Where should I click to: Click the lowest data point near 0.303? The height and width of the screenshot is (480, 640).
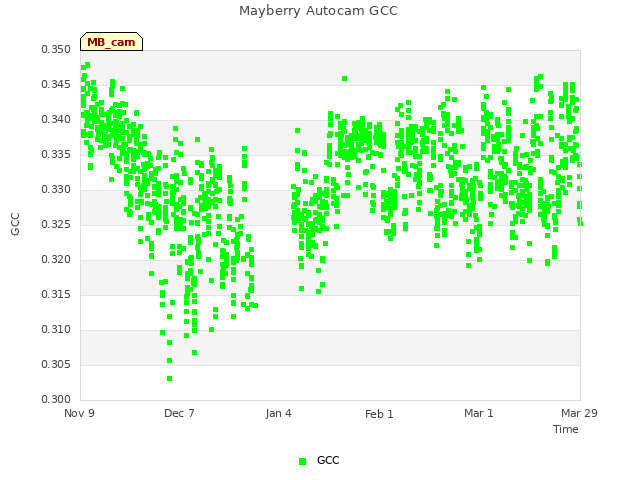[x=169, y=379]
